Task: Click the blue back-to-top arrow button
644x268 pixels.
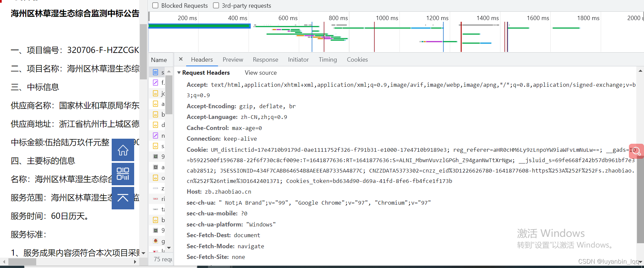Action: (123, 198)
